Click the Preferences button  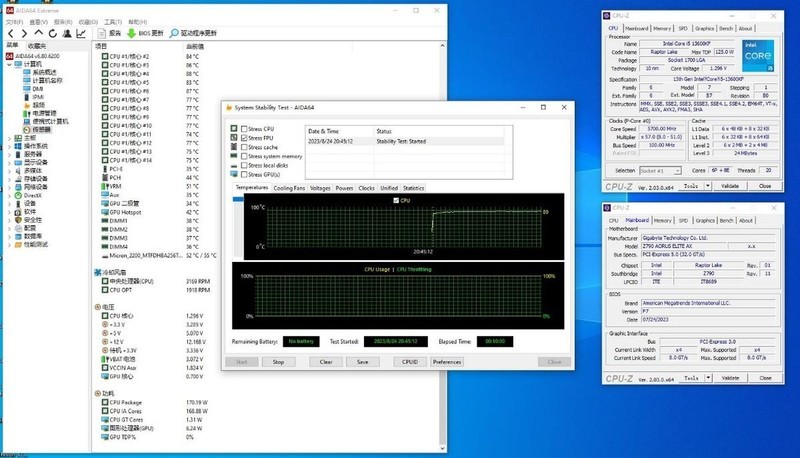point(446,362)
